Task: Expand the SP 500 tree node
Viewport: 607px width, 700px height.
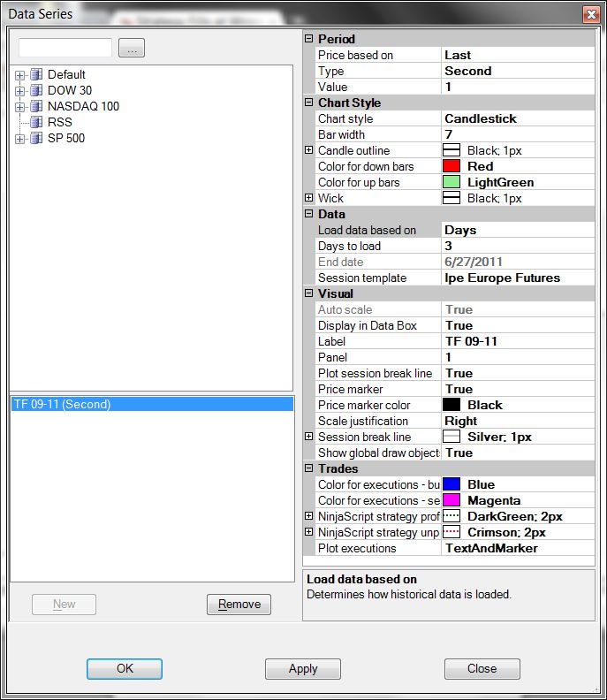Action: [19, 139]
